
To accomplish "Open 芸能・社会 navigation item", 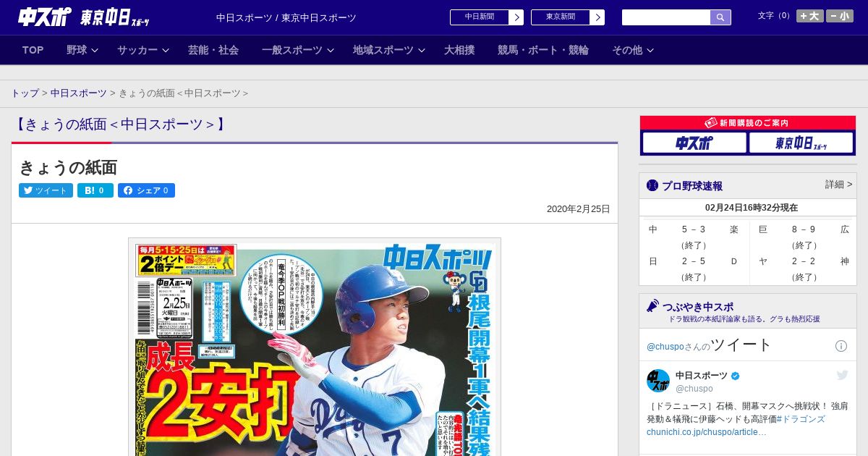I will coord(213,50).
